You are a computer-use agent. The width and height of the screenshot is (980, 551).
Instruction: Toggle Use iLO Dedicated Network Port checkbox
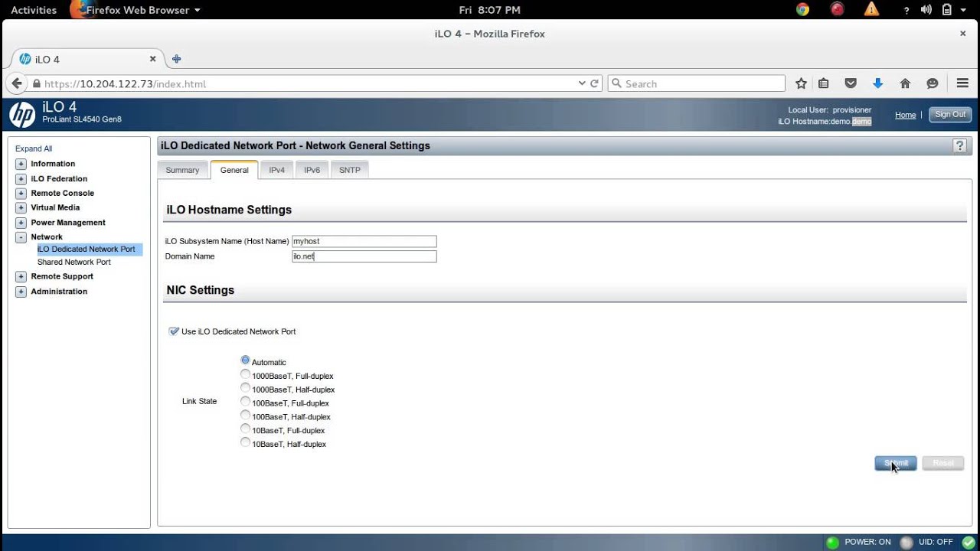point(174,331)
